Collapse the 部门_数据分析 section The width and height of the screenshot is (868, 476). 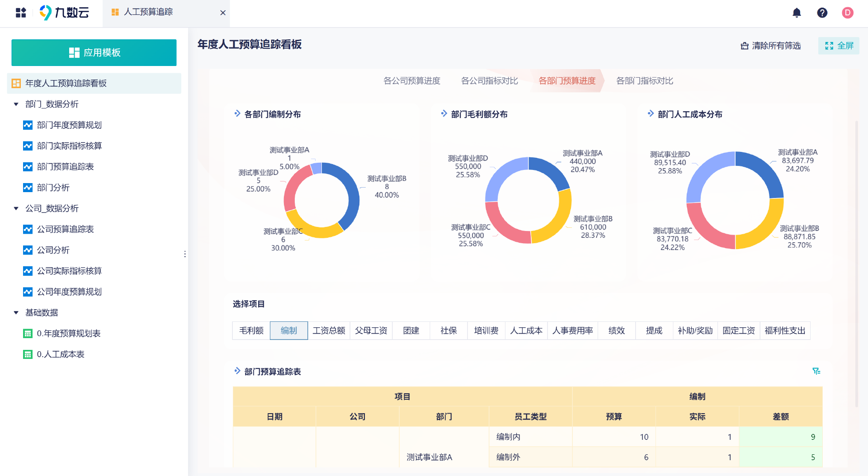tap(16, 104)
